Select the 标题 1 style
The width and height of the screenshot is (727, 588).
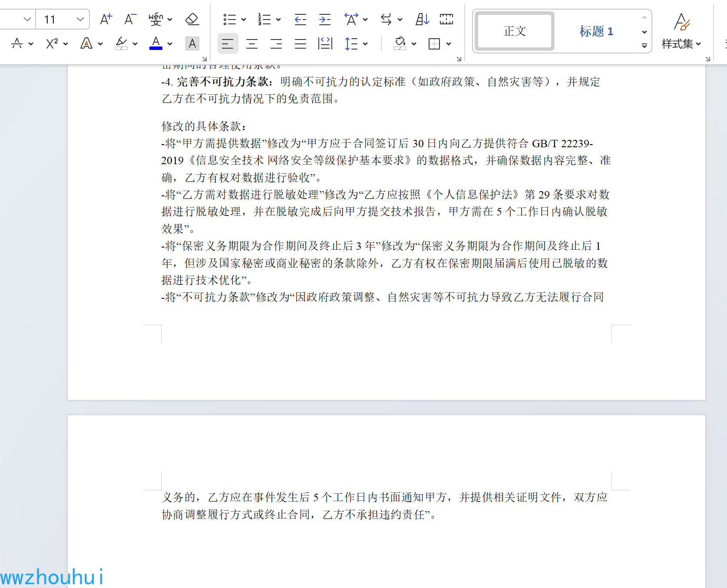point(596,31)
